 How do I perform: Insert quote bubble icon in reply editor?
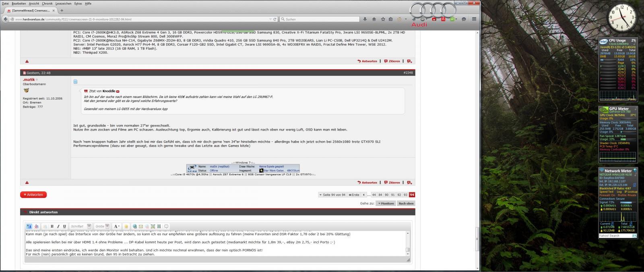tap(166, 226)
